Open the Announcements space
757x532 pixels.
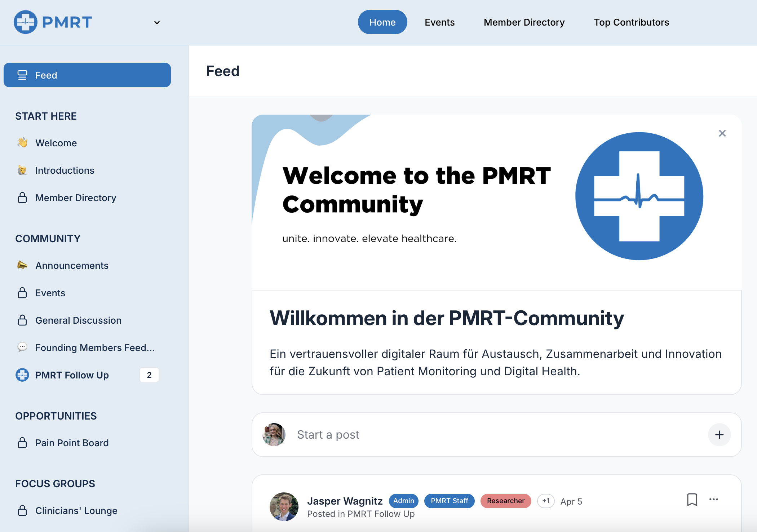72,265
